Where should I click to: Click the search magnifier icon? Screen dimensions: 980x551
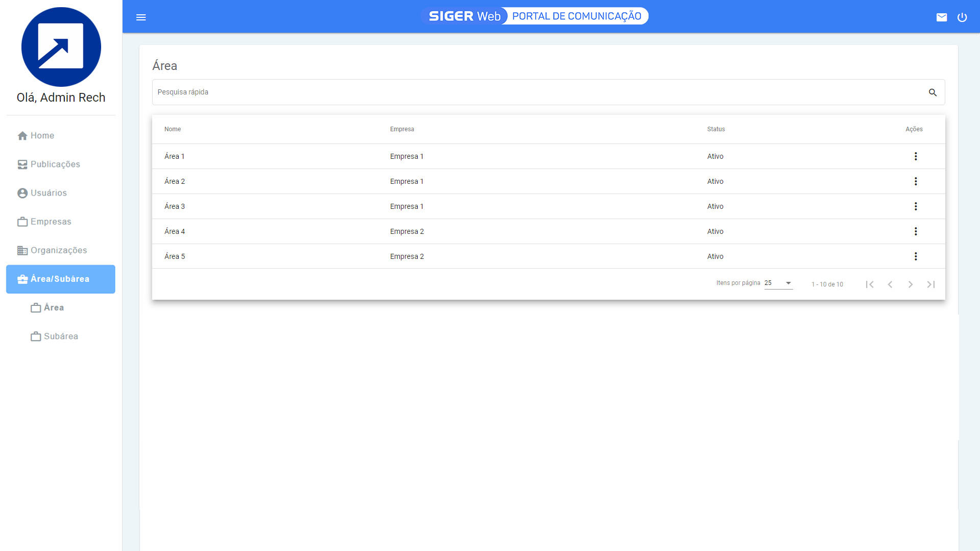click(933, 92)
